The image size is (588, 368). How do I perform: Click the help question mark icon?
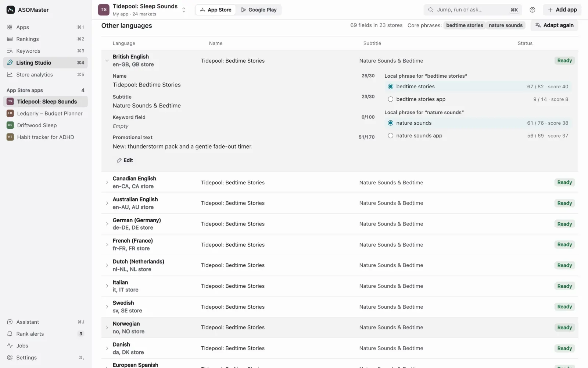[533, 10]
